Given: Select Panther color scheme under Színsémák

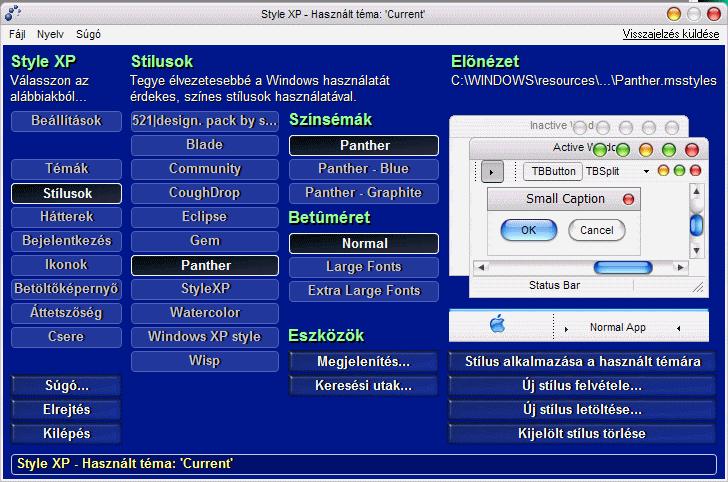Looking at the screenshot, I should [x=364, y=145].
